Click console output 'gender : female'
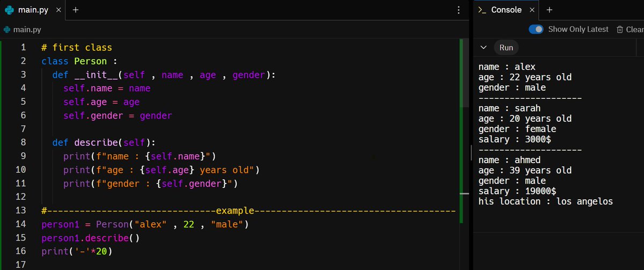The height and width of the screenshot is (270, 644). click(517, 129)
